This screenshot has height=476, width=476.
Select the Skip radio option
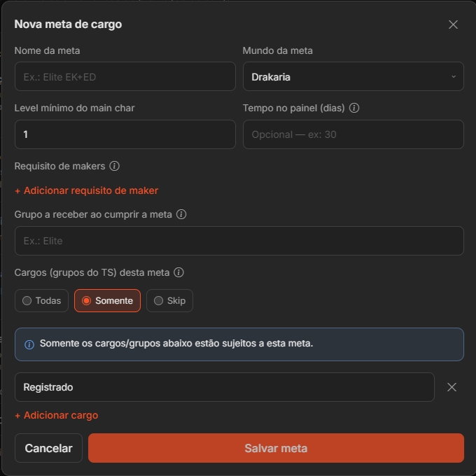(x=169, y=300)
